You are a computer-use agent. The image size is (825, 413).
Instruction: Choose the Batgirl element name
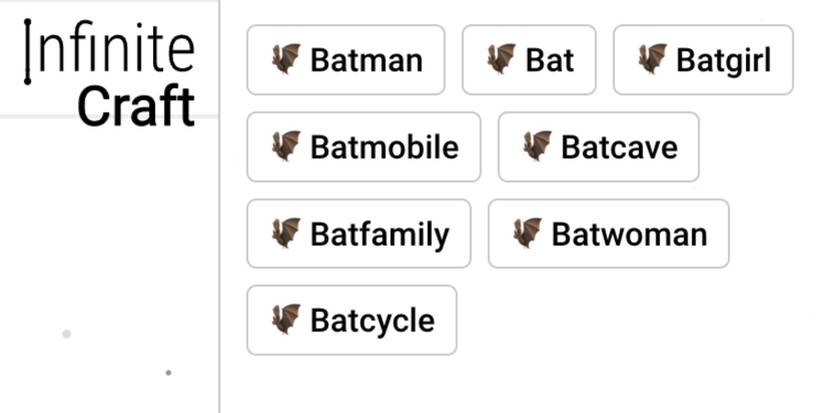(723, 60)
